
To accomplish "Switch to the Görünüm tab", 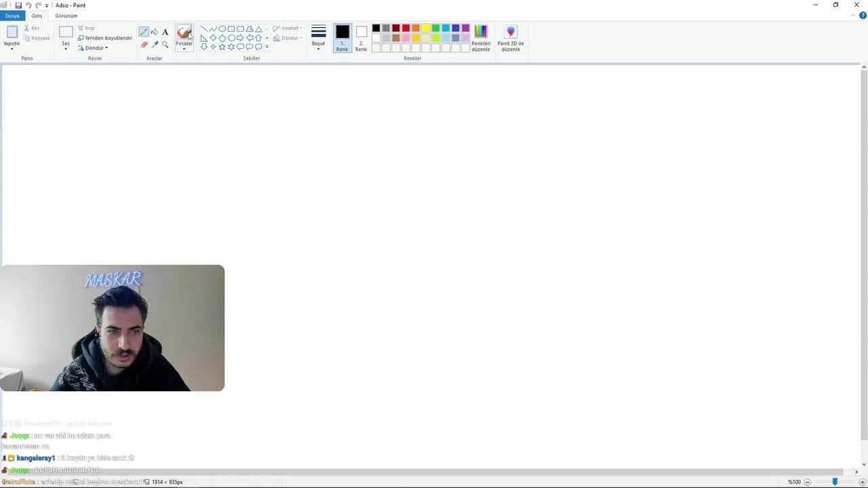I will coord(66,16).
